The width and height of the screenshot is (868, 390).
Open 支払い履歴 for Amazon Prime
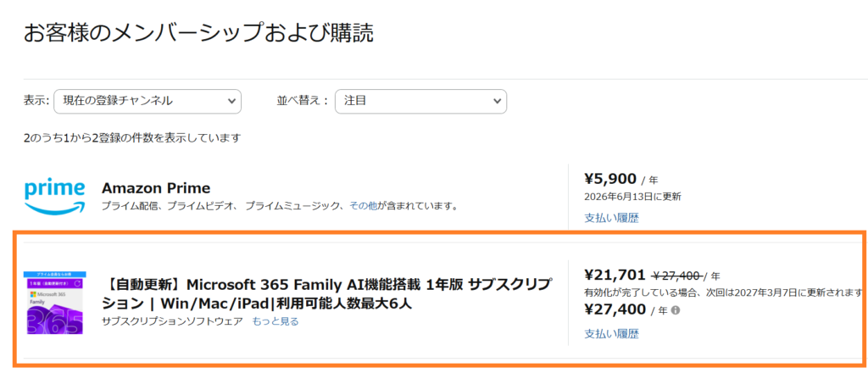point(612,218)
